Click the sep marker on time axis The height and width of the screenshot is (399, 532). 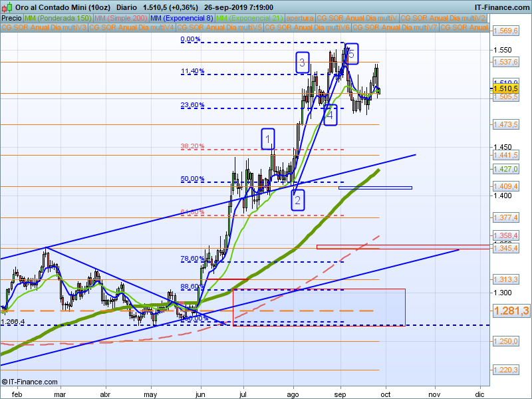340,394
